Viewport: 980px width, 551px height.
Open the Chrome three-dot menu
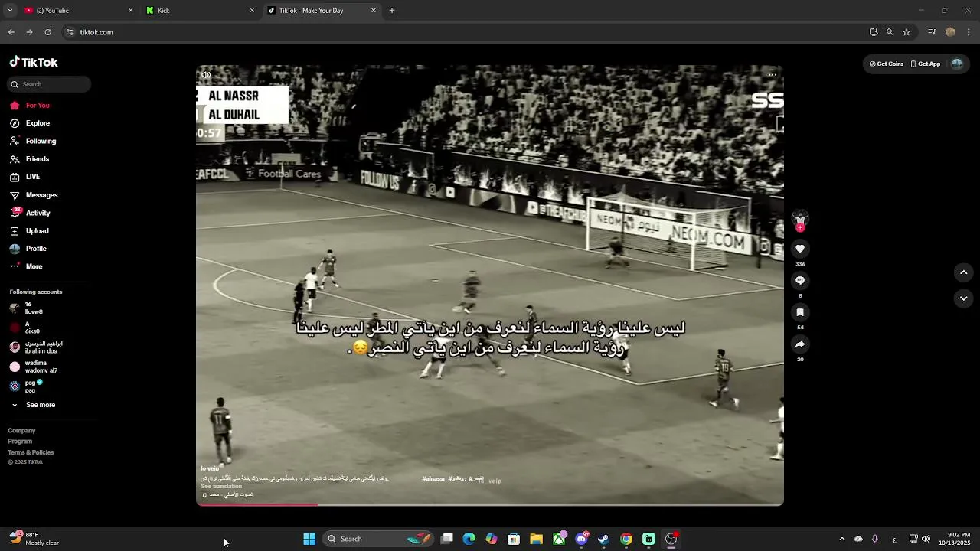pyautogui.click(x=969, y=32)
